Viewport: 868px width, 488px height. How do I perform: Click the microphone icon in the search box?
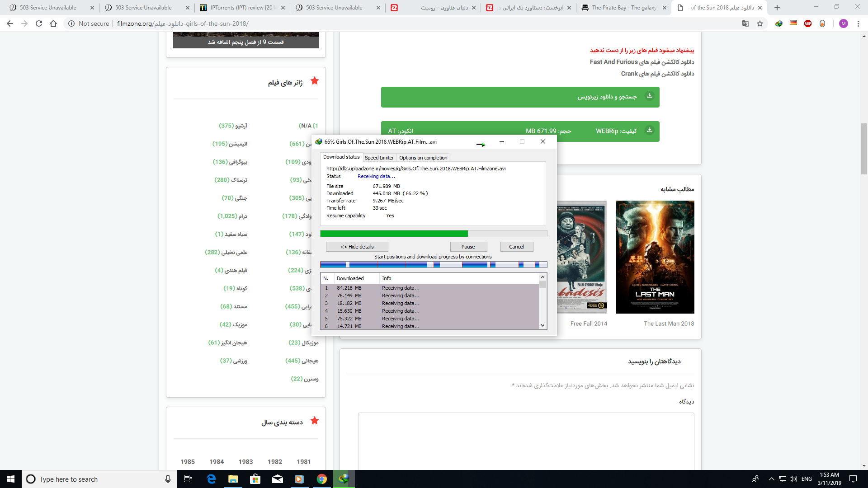[x=168, y=479]
